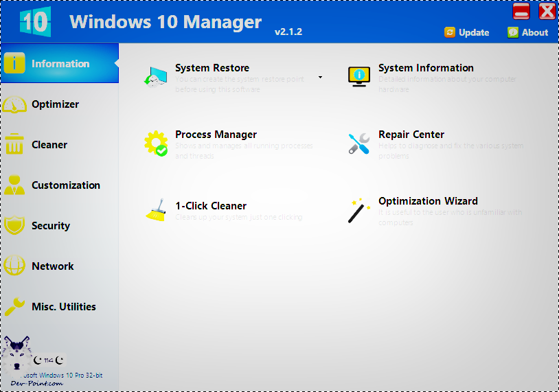Click the System Information monitor icon
The width and height of the screenshot is (559, 392).
click(359, 77)
